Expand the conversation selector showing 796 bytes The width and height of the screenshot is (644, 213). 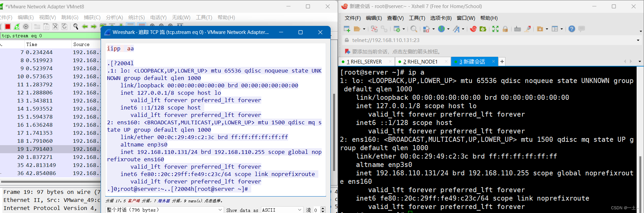[220, 210]
